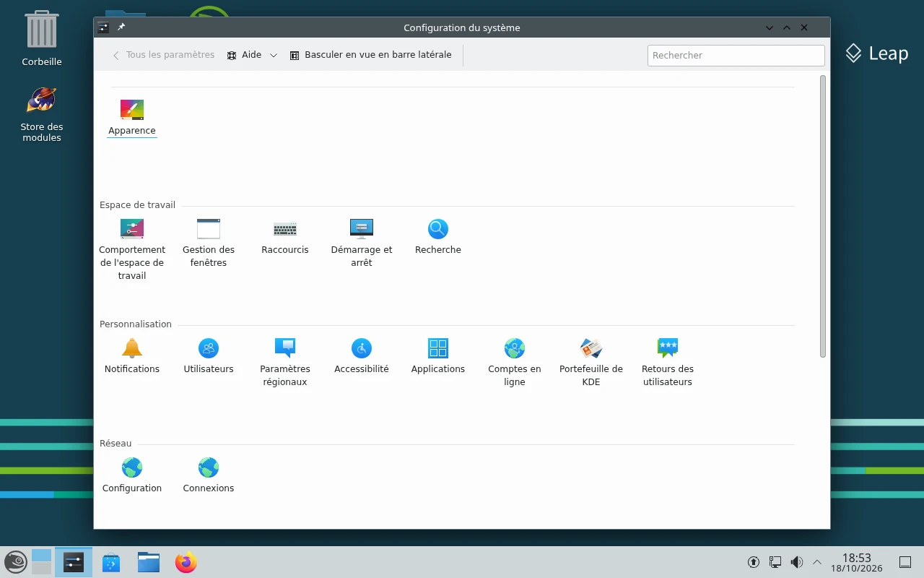
Task: Open the Corbeille desktop icon
Action: tap(42, 39)
